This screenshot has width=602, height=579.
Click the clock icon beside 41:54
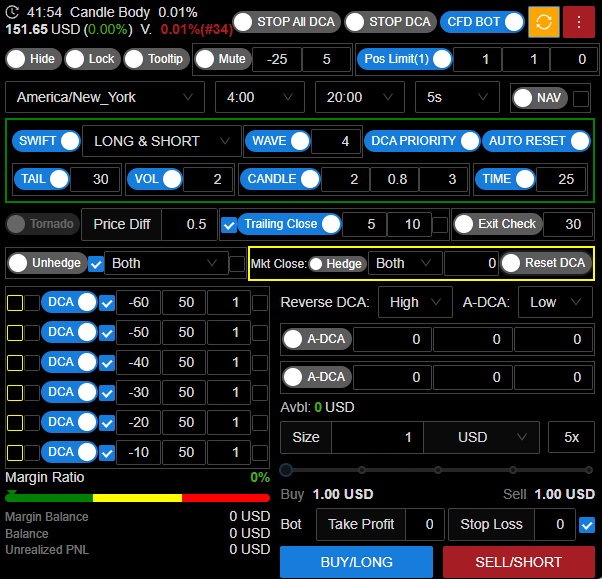[13, 12]
